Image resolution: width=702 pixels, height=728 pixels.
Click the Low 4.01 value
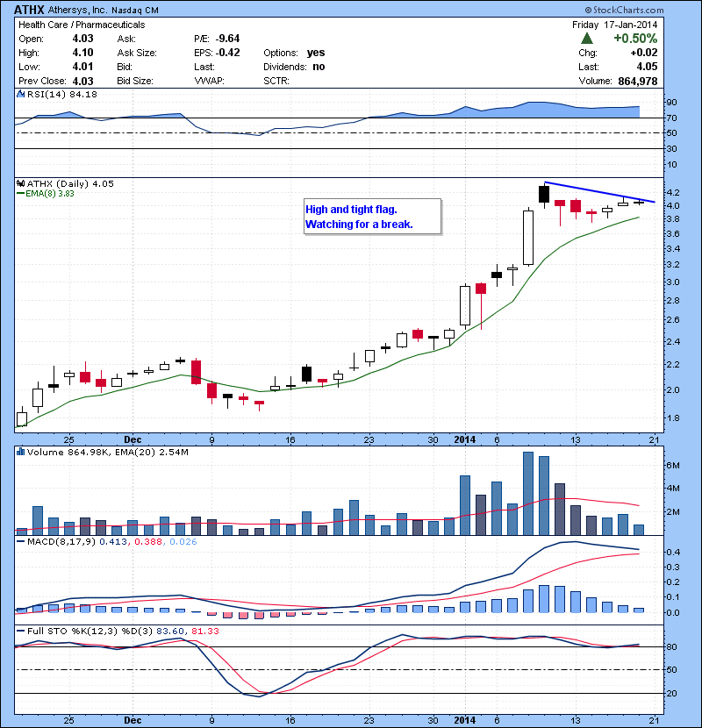tap(82, 67)
